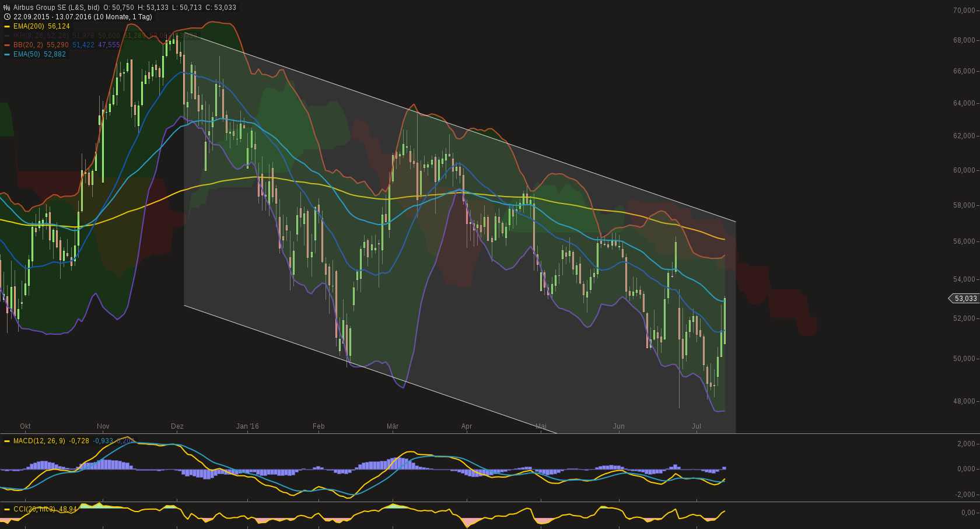Click the yellow EMA(200) legend marker

[x=7, y=26]
